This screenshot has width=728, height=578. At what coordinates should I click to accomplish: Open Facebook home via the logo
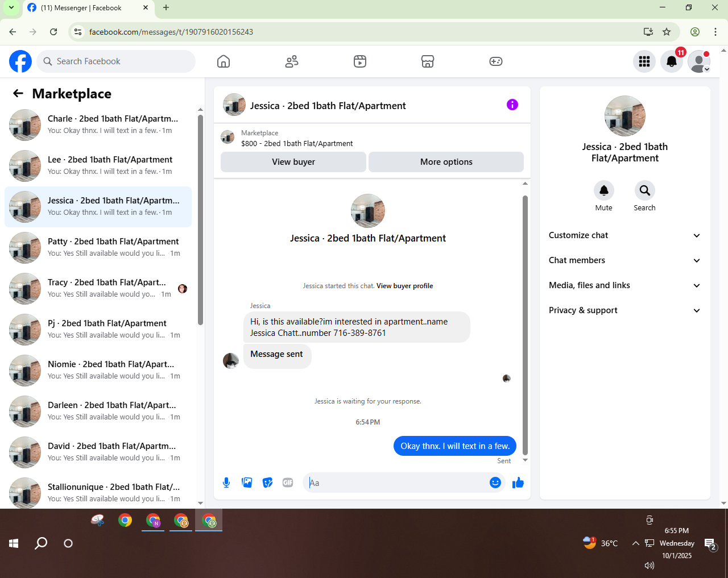20,61
